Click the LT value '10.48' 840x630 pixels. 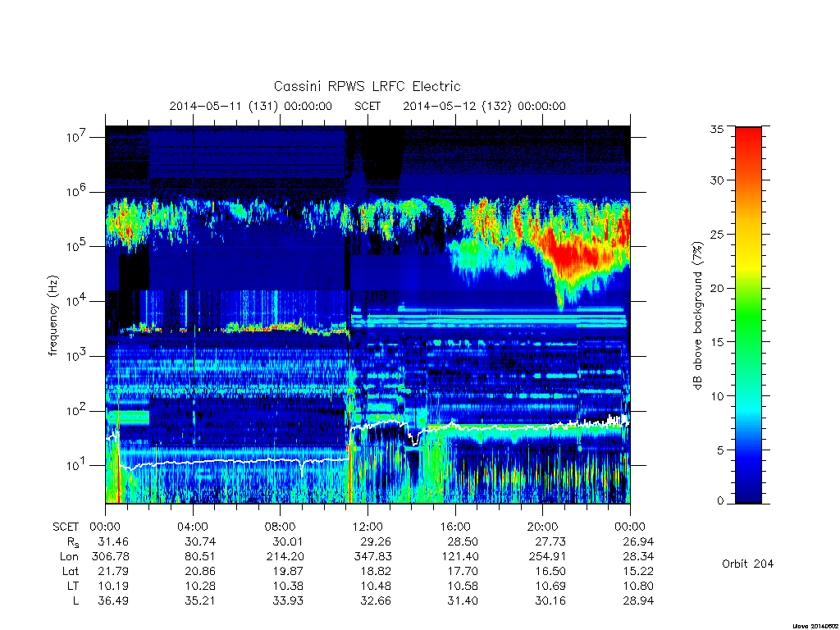pyautogui.click(x=376, y=586)
